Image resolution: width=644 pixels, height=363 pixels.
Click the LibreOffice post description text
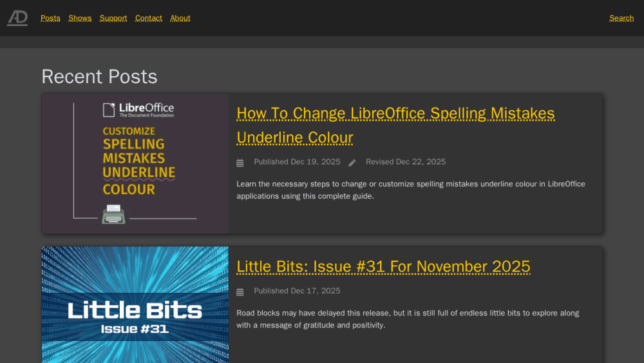(x=411, y=190)
